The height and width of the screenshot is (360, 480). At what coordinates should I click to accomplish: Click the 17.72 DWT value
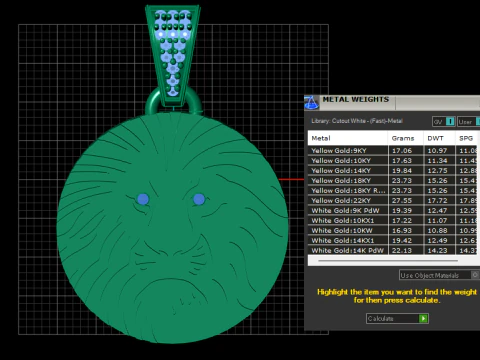(x=437, y=201)
